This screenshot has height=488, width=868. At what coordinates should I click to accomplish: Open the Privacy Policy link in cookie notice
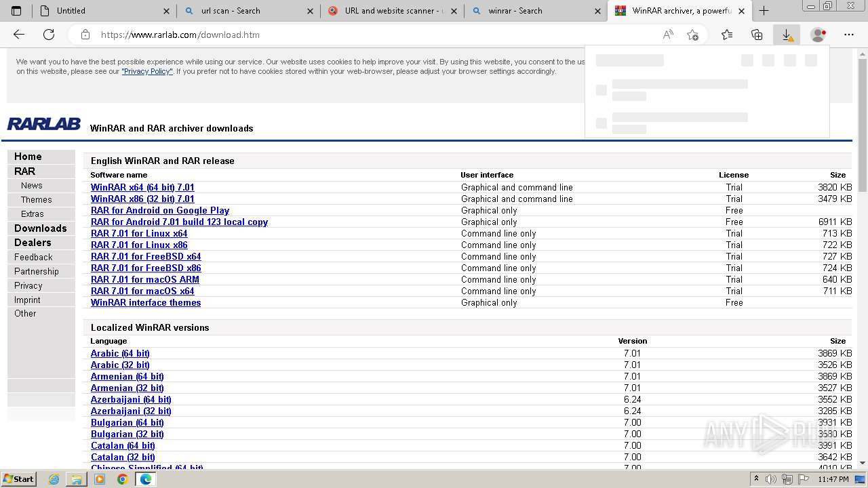[147, 71]
